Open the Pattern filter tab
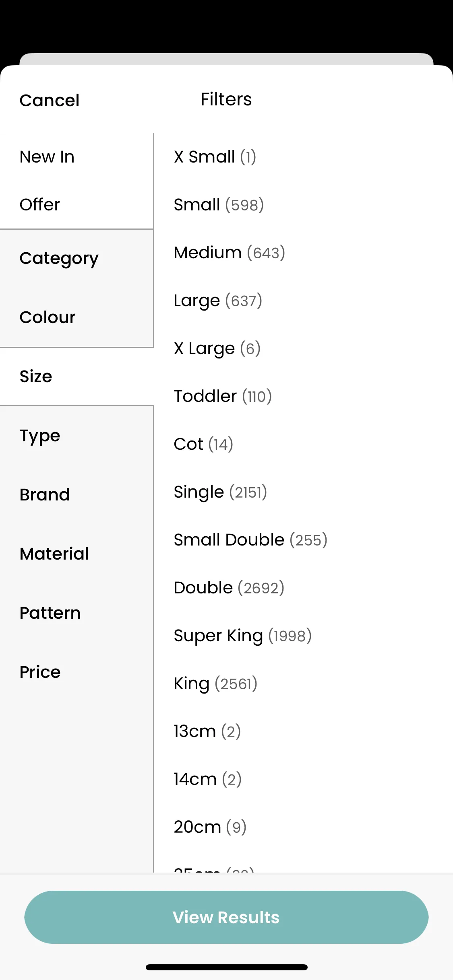 coord(77,613)
